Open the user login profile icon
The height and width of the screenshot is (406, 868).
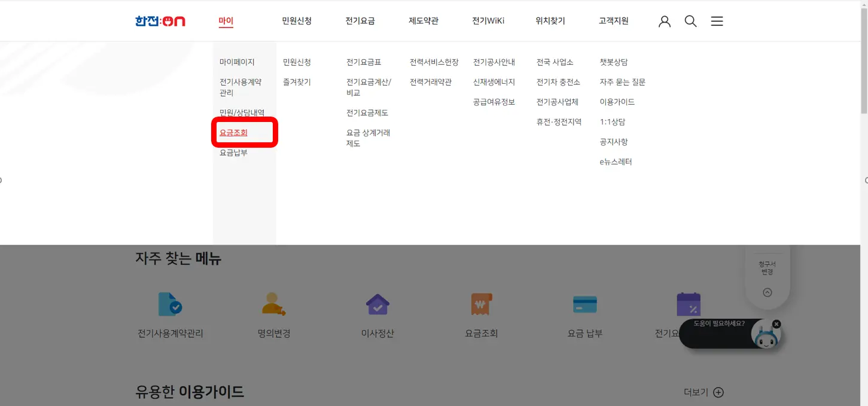coord(664,21)
